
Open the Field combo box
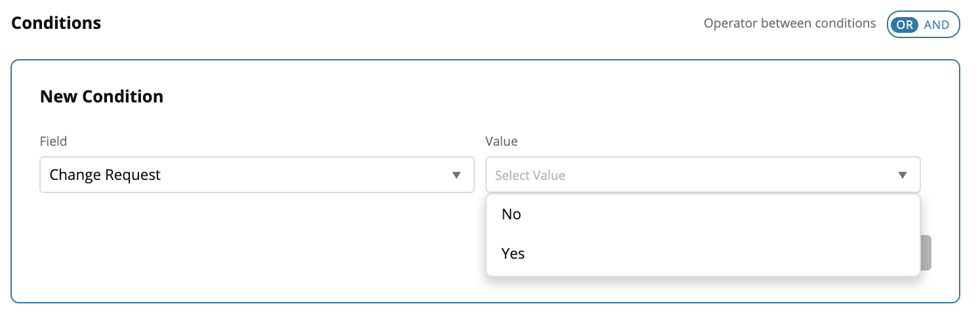click(x=256, y=175)
